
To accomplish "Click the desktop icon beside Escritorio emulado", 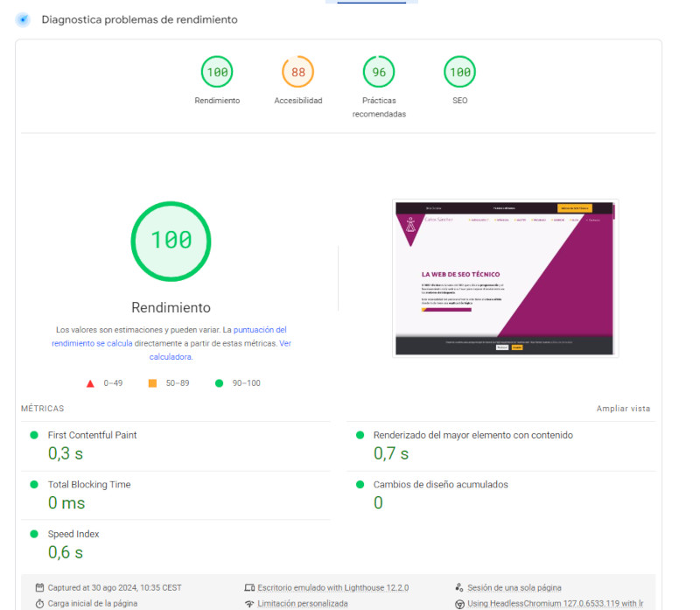I will tap(249, 588).
